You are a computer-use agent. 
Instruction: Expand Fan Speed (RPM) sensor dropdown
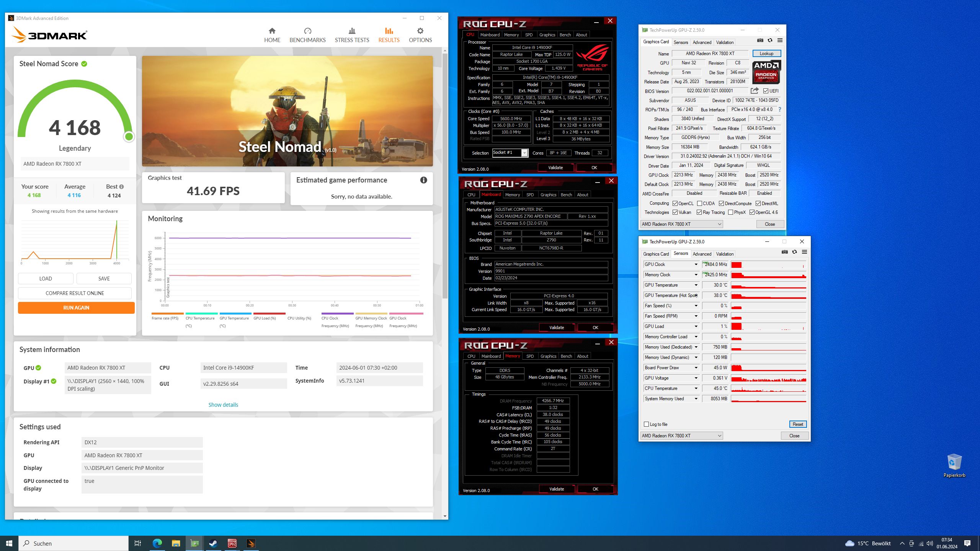click(x=696, y=316)
